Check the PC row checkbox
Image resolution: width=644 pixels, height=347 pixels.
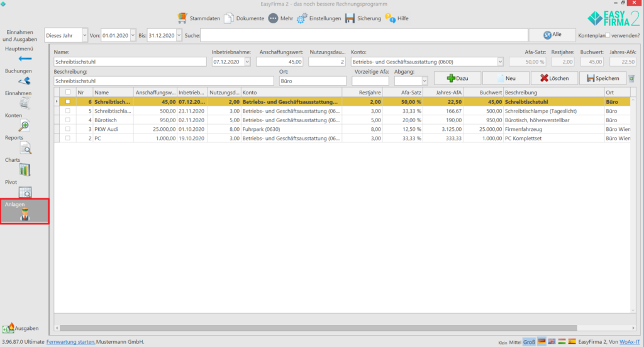68,138
